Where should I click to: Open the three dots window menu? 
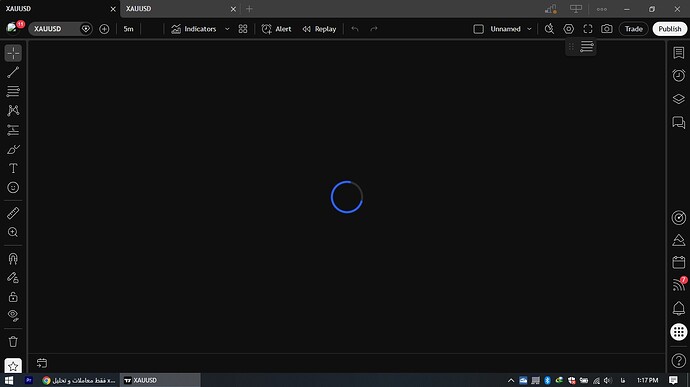click(602, 9)
